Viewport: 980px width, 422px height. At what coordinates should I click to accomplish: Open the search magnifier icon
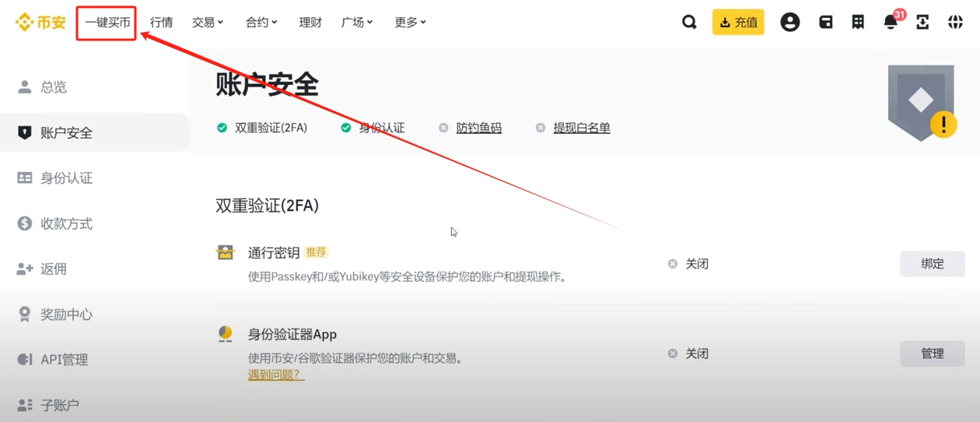click(x=689, y=23)
